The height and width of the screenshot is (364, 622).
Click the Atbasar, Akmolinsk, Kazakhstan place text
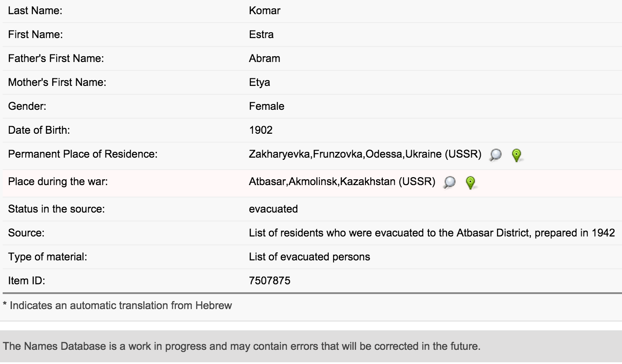(342, 182)
